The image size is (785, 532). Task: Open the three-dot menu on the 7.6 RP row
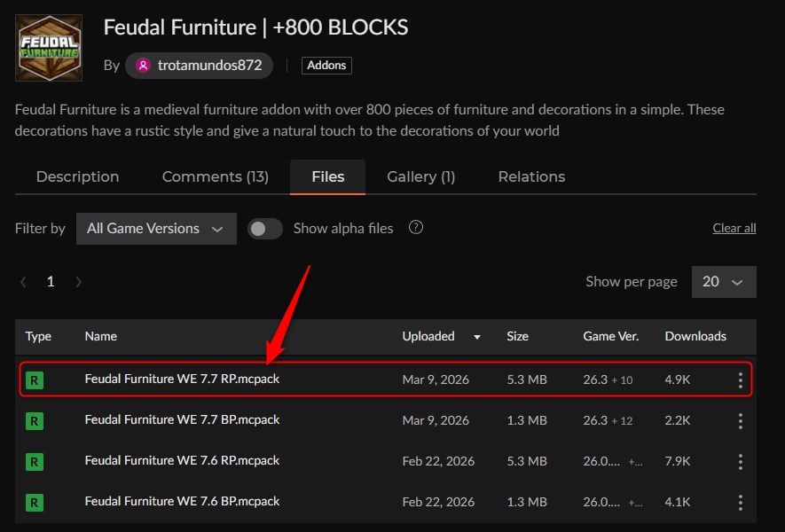coord(741,461)
